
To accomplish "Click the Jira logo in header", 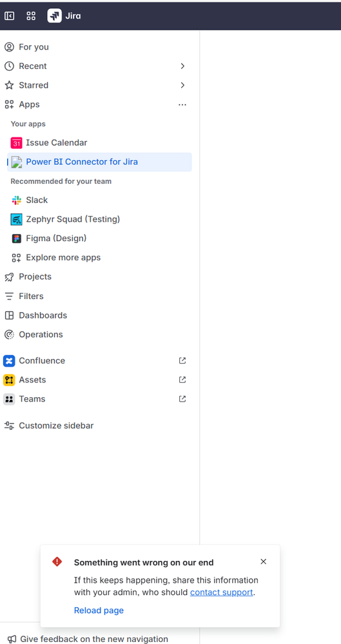I will click(64, 16).
